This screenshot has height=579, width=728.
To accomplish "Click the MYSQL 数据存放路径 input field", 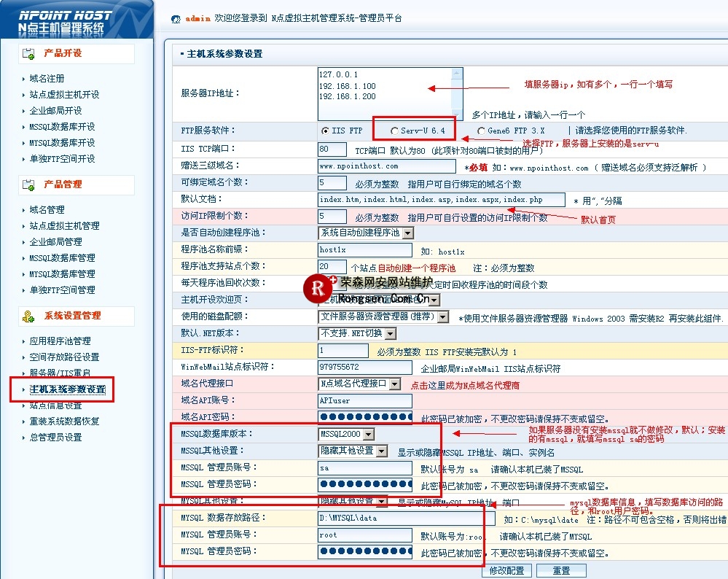I will click(x=401, y=518).
